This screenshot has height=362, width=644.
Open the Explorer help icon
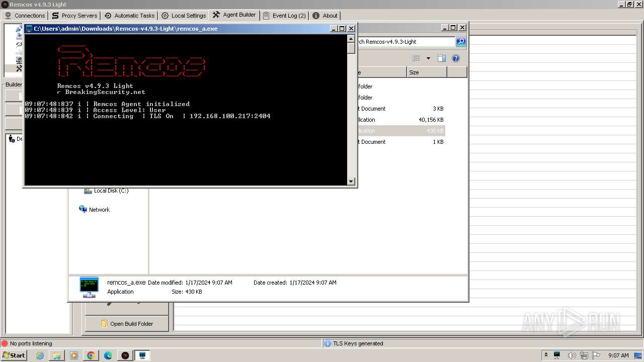tap(456, 58)
